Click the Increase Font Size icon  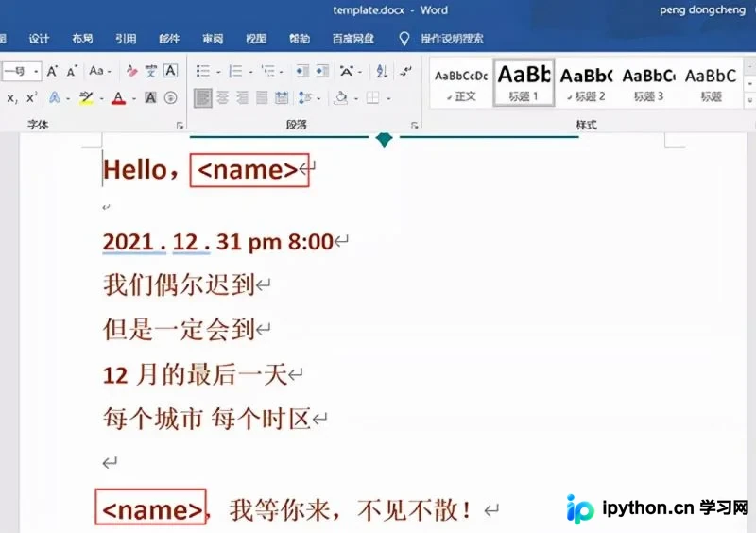pyautogui.click(x=52, y=72)
